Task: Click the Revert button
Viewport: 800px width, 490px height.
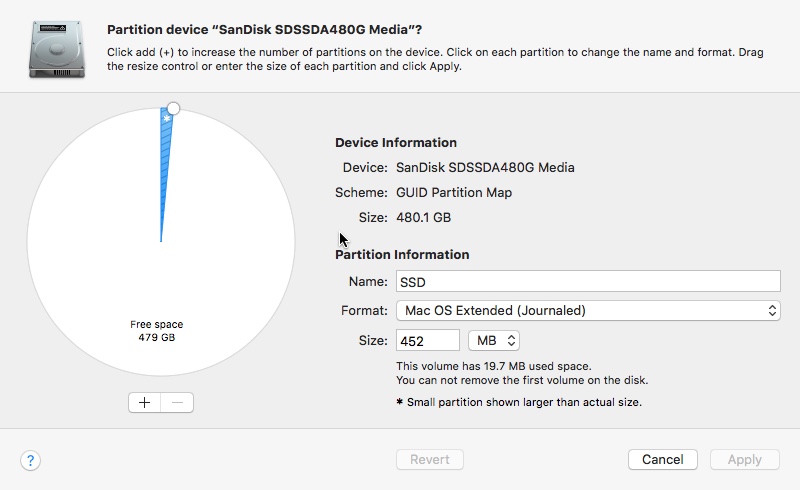Action: pos(430,459)
